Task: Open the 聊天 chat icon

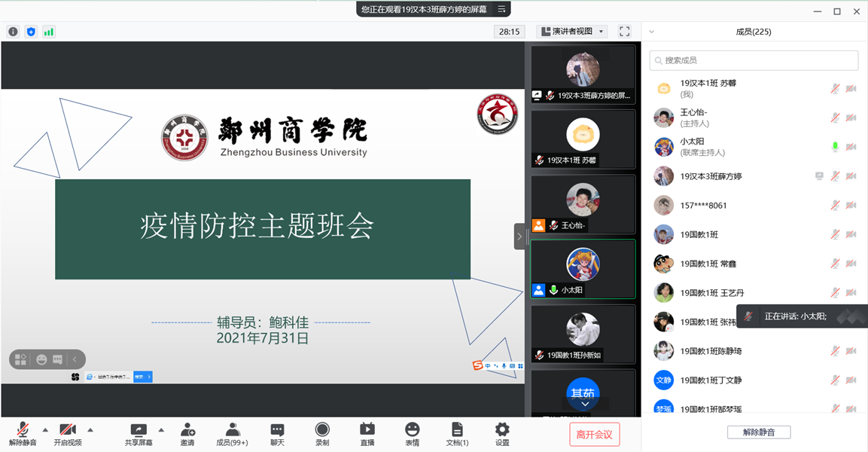Action: (x=277, y=434)
